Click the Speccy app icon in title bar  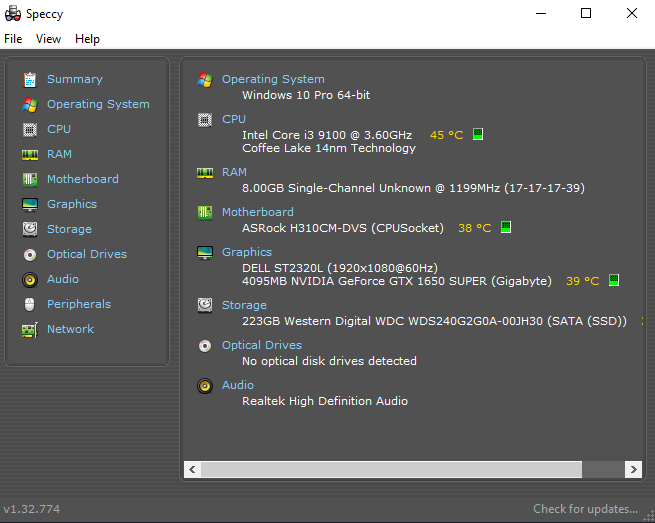[13, 13]
